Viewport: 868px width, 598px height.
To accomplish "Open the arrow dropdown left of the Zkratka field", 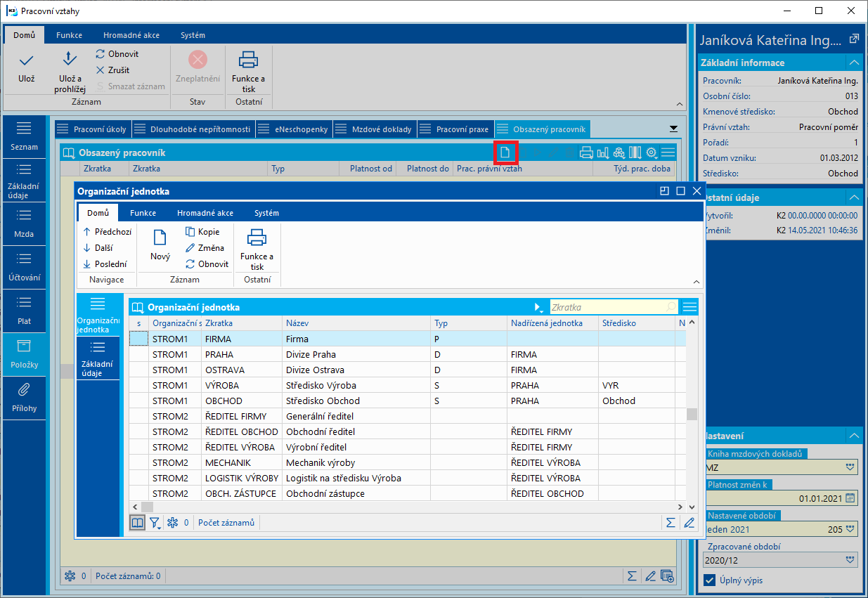I will pyautogui.click(x=539, y=307).
